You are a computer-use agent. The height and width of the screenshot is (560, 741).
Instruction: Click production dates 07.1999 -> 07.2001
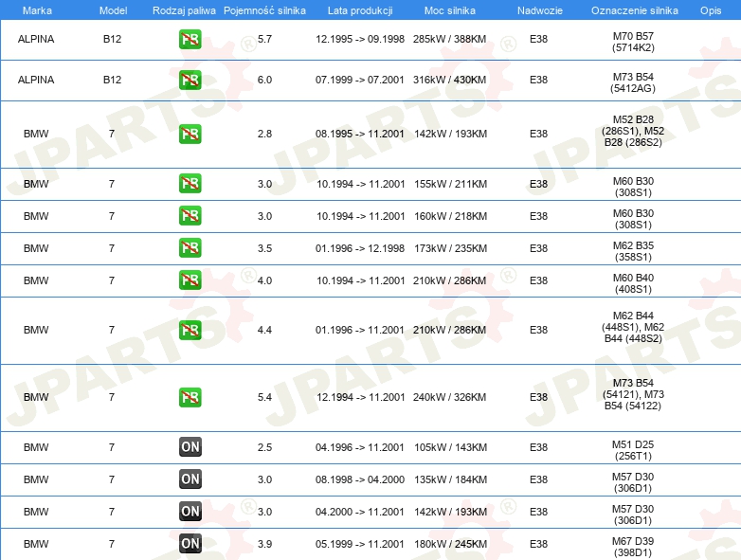(x=360, y=80)
